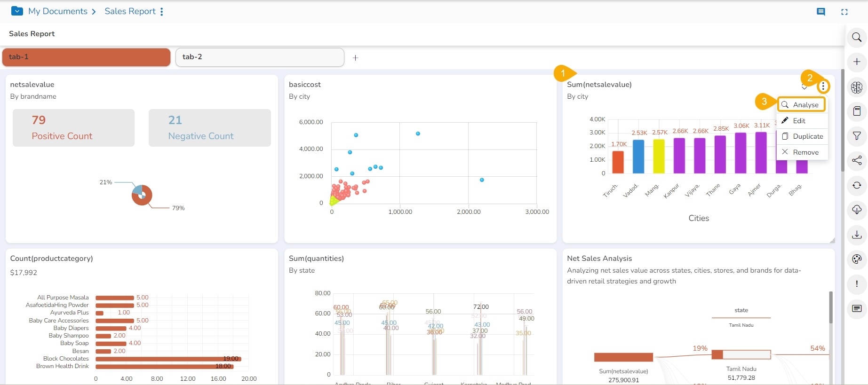Click the Positive Count card
This screenshot has height=385, width=868.
[73, 128]
